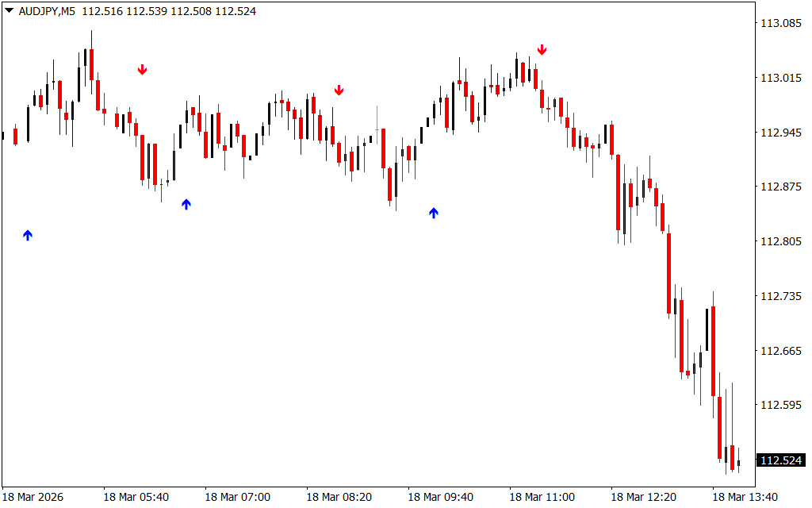The width and height of the screenshot is (812, 508).
Task: Select the 18 Mar 12:20 time label
Action: click(x=643, y=497)
